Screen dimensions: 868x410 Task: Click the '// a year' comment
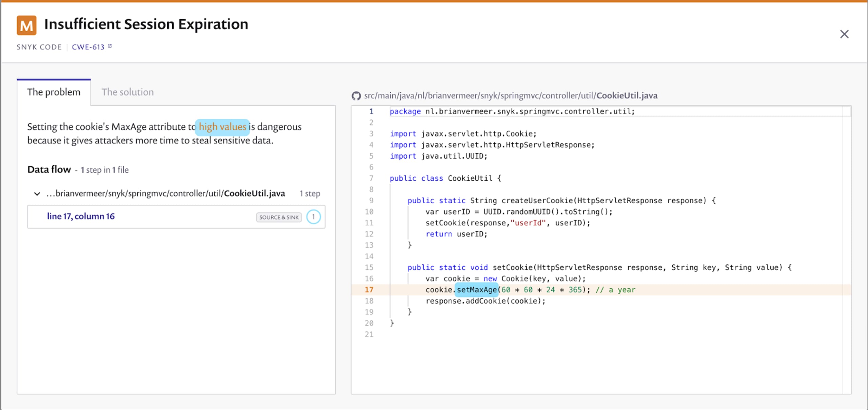coord(615,290)
